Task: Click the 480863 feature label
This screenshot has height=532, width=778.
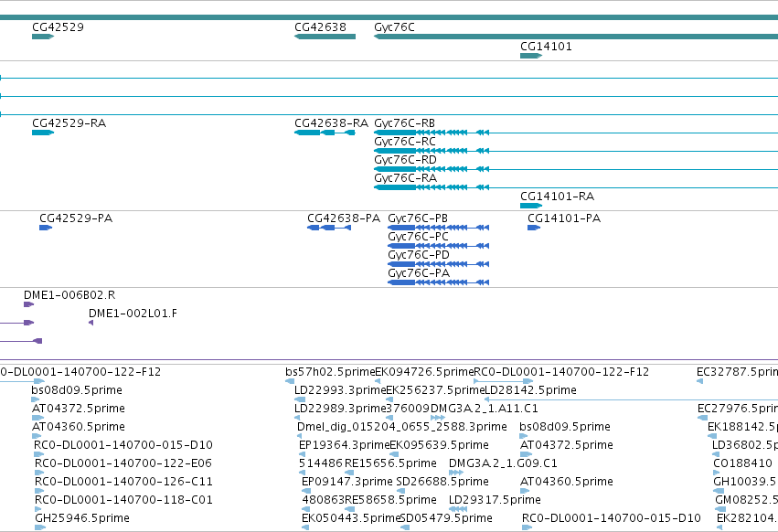Action: click(323, 500)
